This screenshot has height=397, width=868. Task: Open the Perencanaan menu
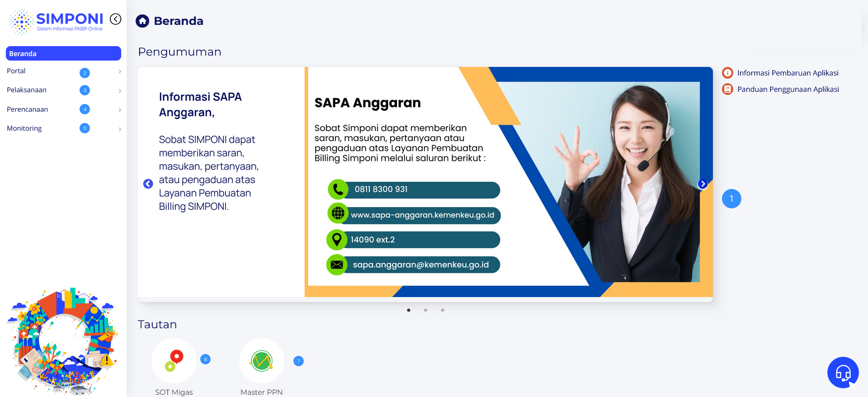(28, 109)
